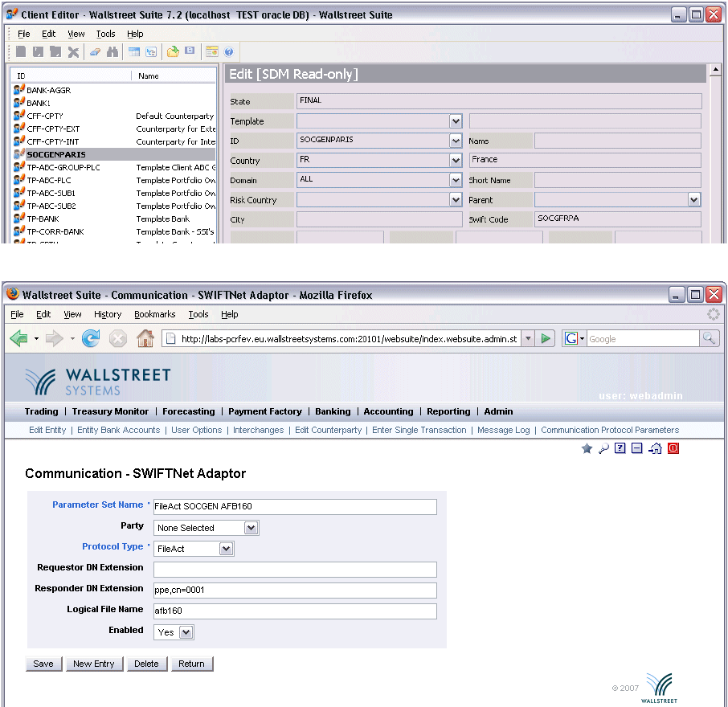Open the ID dropdown showing SOCGENPARIS
The image size is (728, 707).
coord(456,141)
